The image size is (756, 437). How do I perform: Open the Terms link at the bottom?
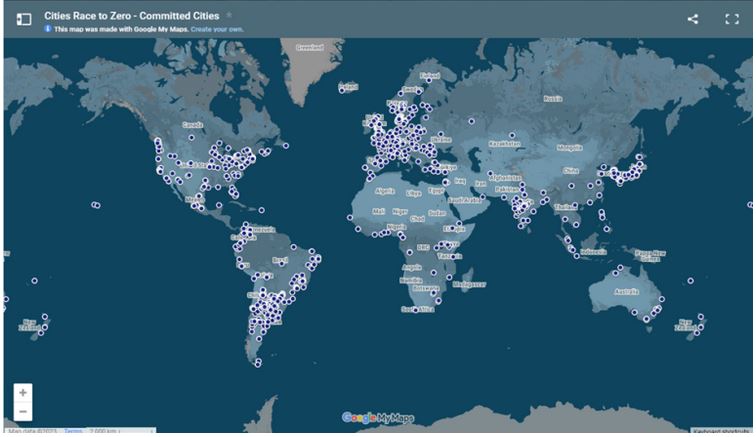point(73,432)
